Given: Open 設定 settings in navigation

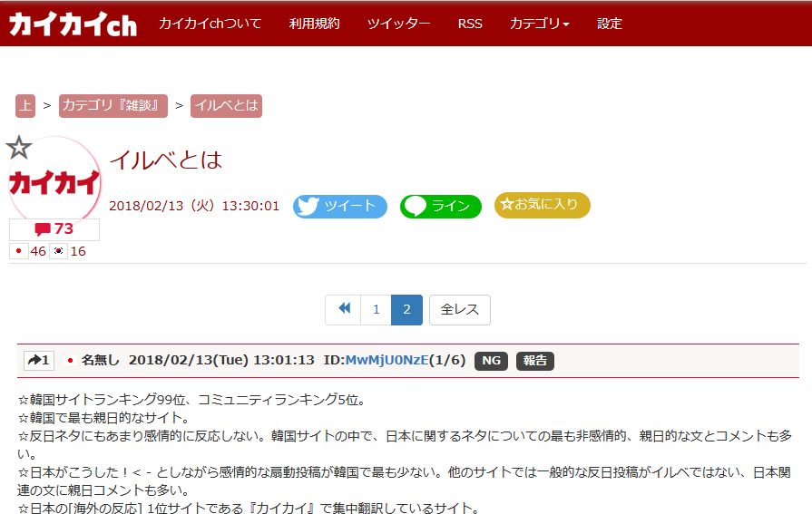Looking at the screenshot, I should (x=610, y=24).
